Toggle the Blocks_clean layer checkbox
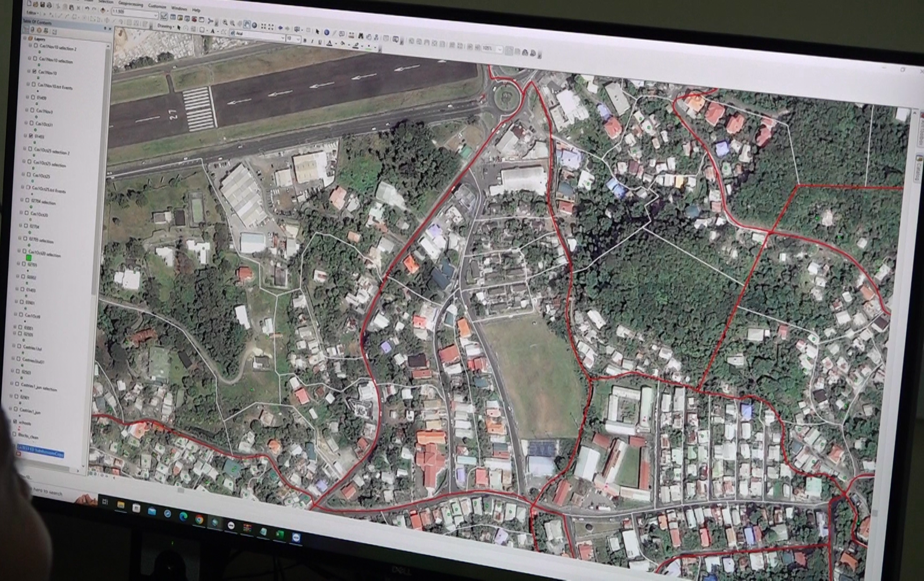Viewport: 924px width, 581px height. (x=15, y=435)
